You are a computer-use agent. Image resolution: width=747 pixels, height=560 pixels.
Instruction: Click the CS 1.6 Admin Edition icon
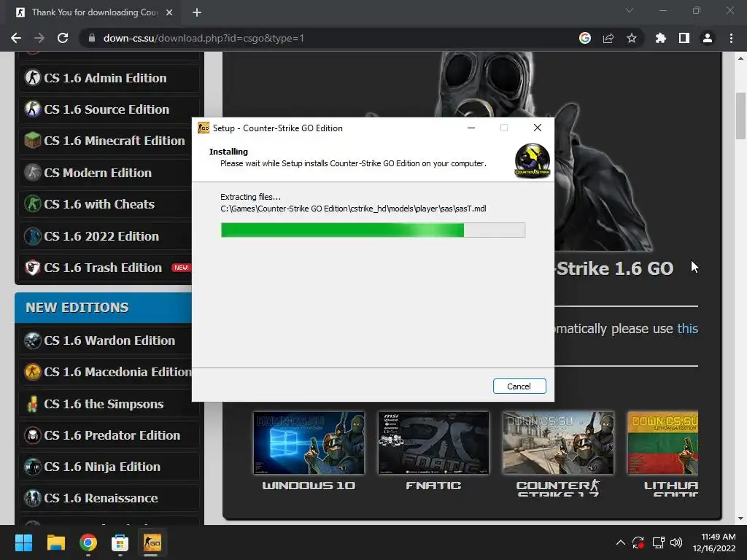tap(32, 77)
